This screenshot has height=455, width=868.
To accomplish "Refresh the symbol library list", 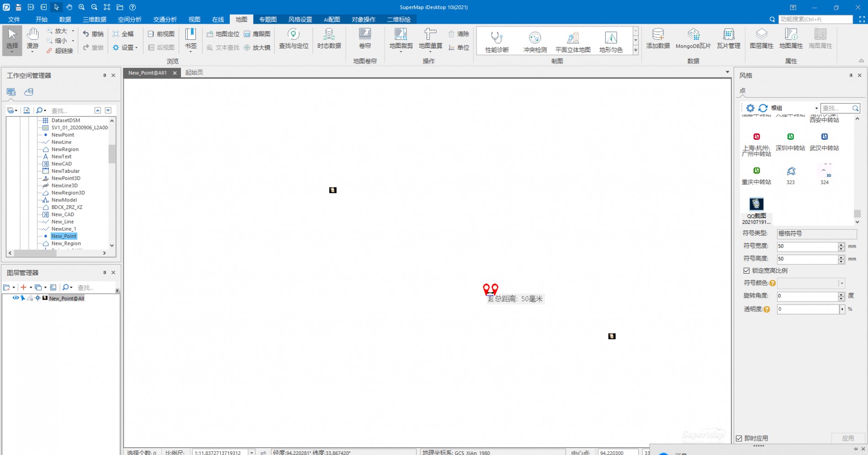I will coord(763,108).
